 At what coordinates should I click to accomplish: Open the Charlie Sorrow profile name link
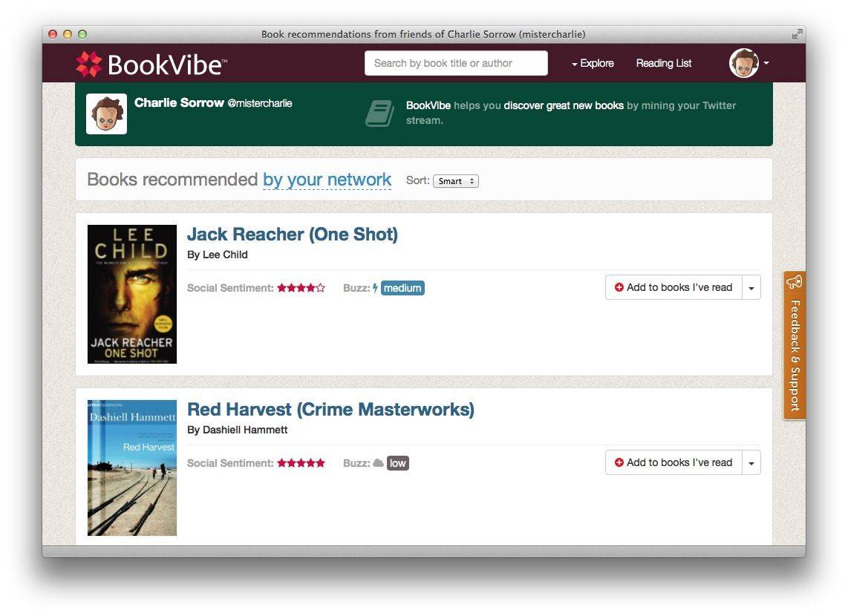click(179, 102)
